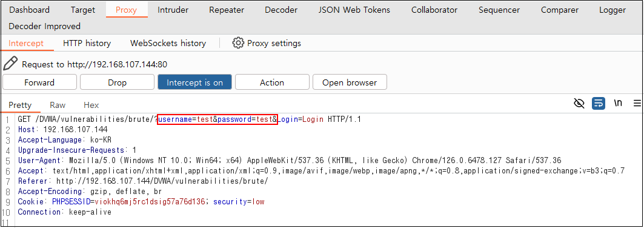Open the Intruder tab
Screen dimensions: 644x228
tap(173, 10)
